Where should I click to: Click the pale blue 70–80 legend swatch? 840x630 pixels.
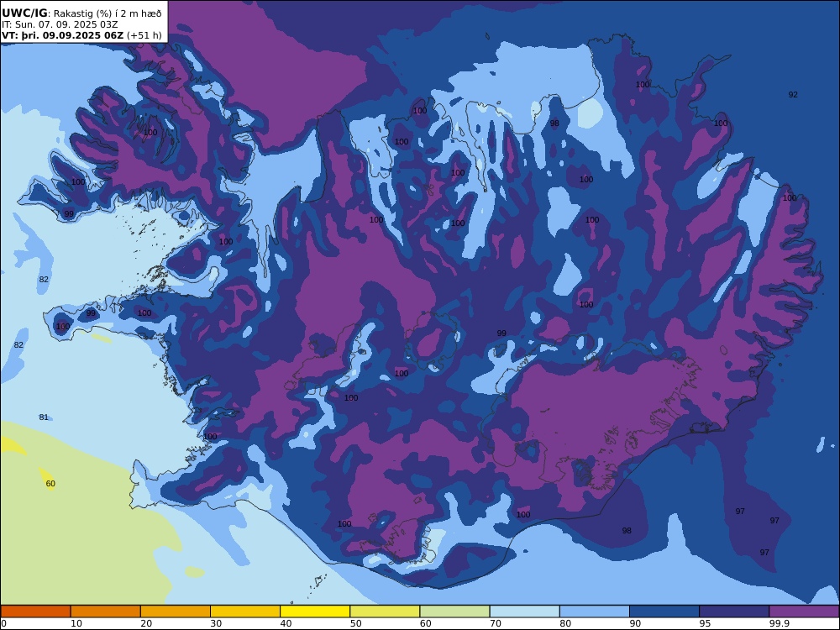524,612
